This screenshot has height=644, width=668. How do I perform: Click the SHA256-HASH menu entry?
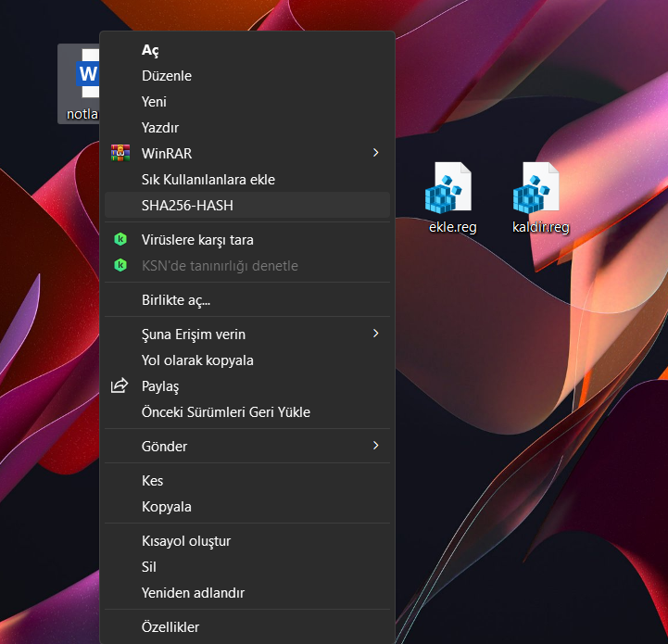point(187,206)
